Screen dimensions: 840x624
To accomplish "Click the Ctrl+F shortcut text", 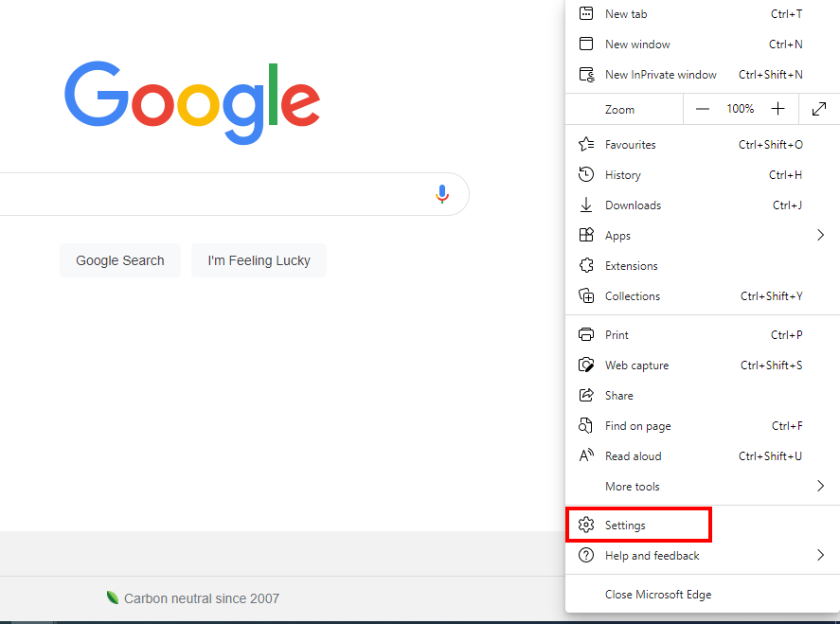I will click(787, 426).
